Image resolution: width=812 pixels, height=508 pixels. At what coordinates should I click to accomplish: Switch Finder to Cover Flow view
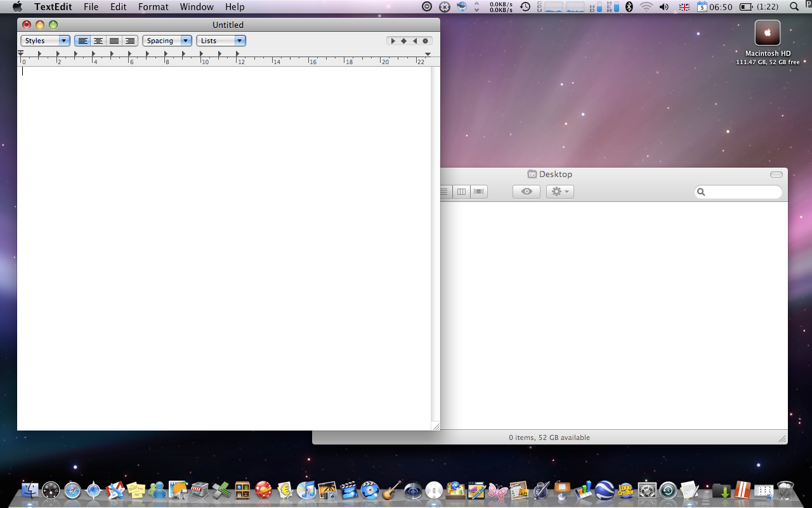(479, 191)
